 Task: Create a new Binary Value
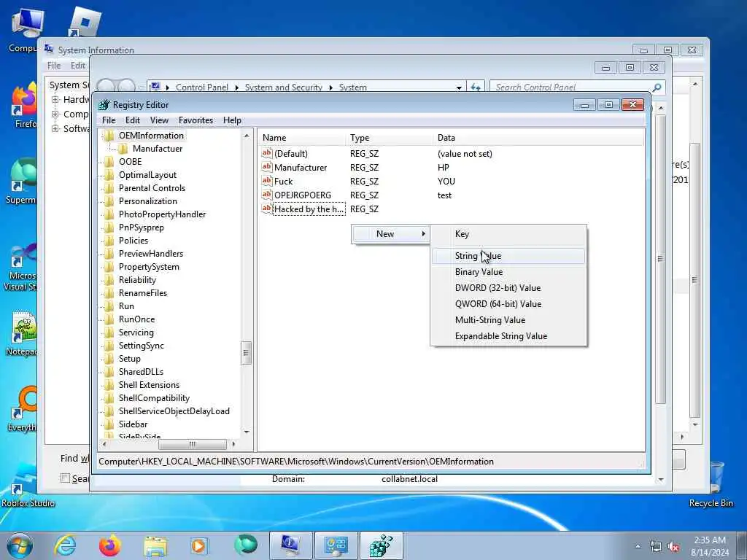point(508,272)
